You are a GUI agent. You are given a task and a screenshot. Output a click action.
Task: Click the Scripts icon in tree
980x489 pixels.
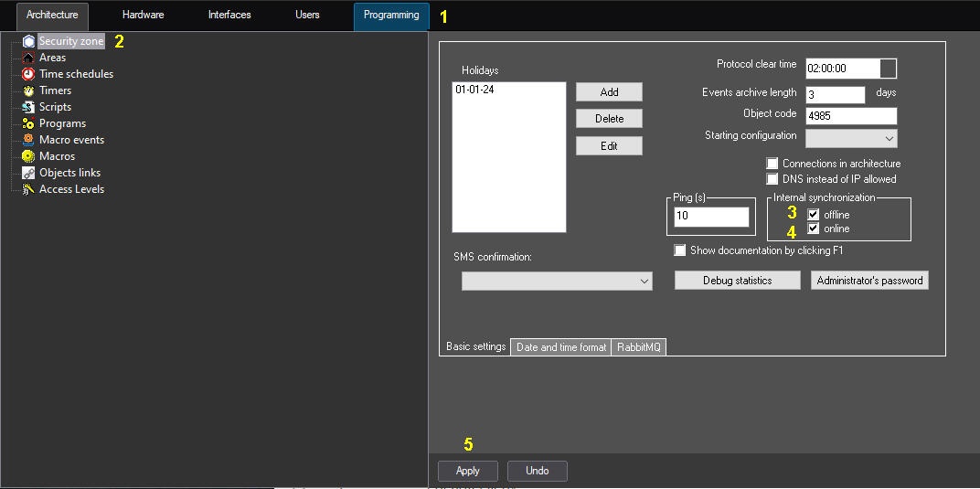pyautogui.click(x=28, y=107)
